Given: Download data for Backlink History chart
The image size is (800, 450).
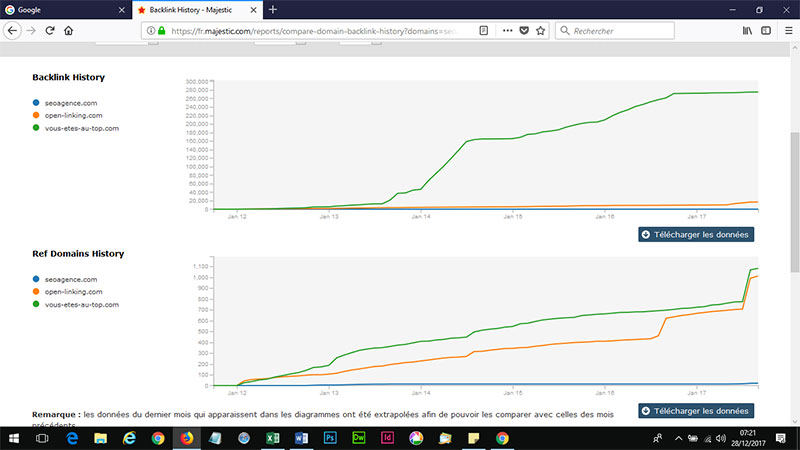Looking at the screenshot, I should tap(696, 235).
